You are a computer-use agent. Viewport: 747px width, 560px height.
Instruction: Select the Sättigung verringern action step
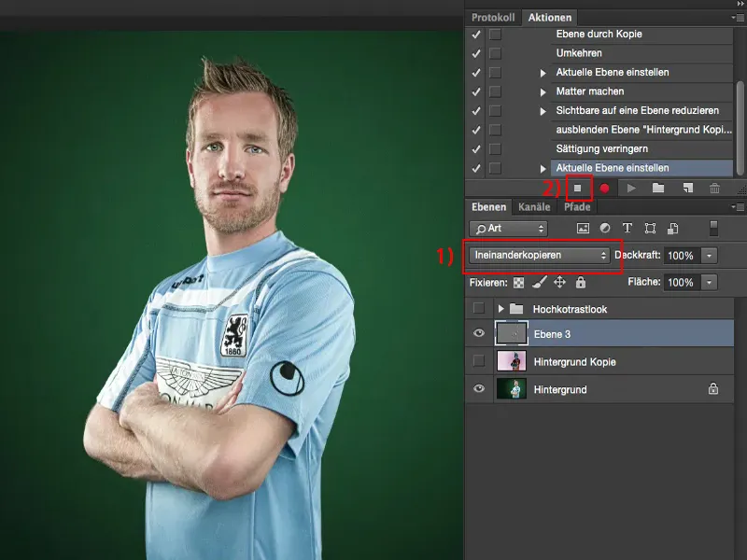[x=641, y=149]
